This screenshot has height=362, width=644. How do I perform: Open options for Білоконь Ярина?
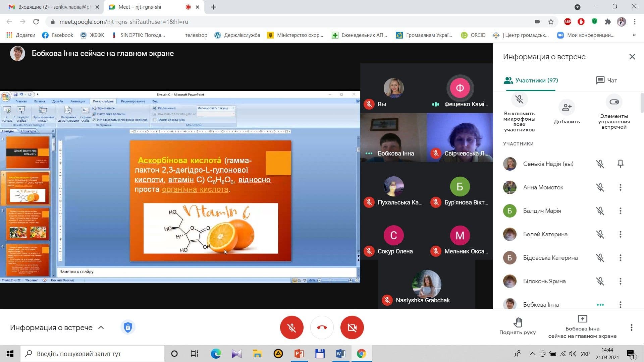click(620, 281)
